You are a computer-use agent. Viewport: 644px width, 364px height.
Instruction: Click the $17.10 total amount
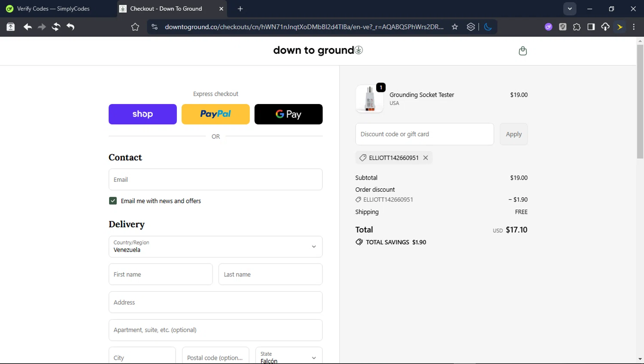pyautogui.click(x=516, y=229)
